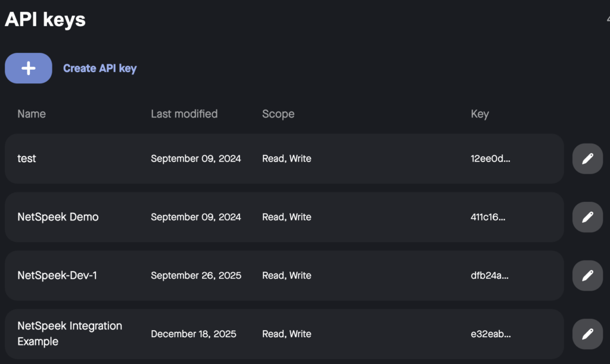610x364 pixels.
Task: Click the truncated key 12ee0d...
Action: tap(490, 158)
